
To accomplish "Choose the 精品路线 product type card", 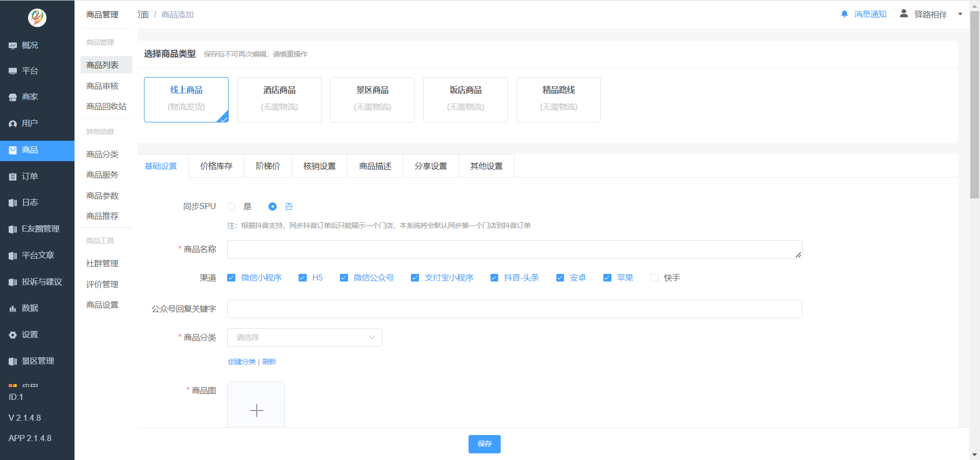I will [x=558, y=99].
